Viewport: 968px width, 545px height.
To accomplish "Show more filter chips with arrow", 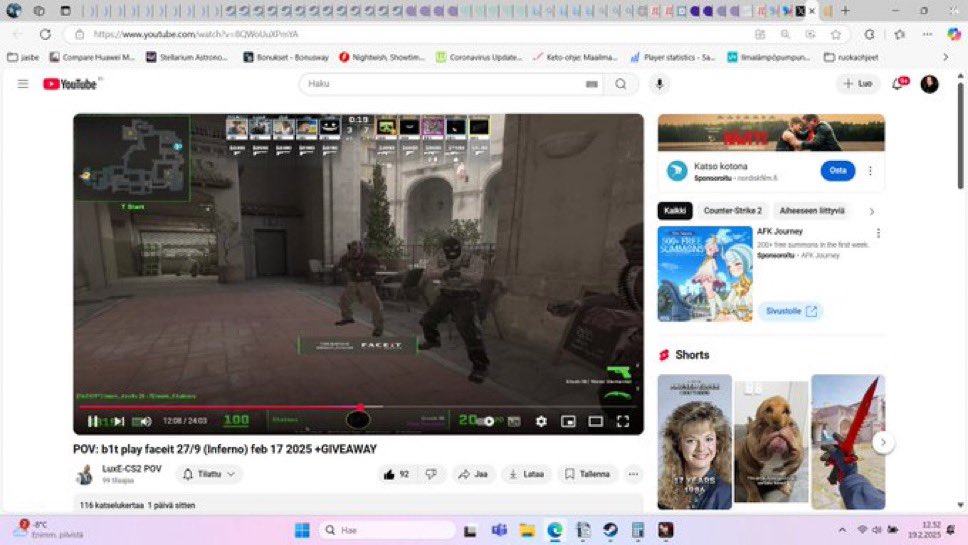I will [871, 211].
